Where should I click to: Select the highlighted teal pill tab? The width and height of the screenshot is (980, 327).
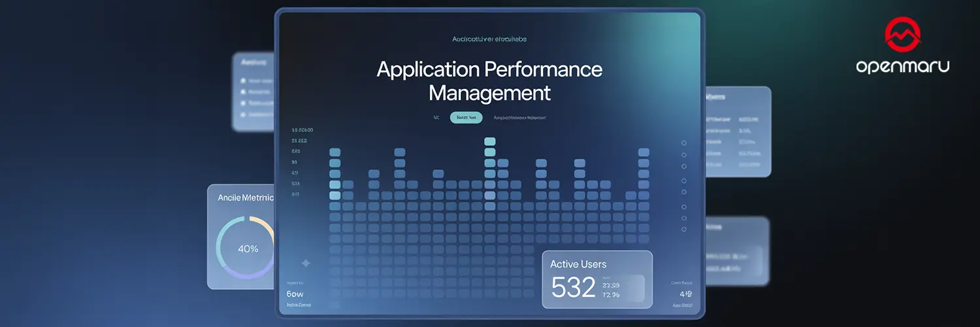point(466,118)
